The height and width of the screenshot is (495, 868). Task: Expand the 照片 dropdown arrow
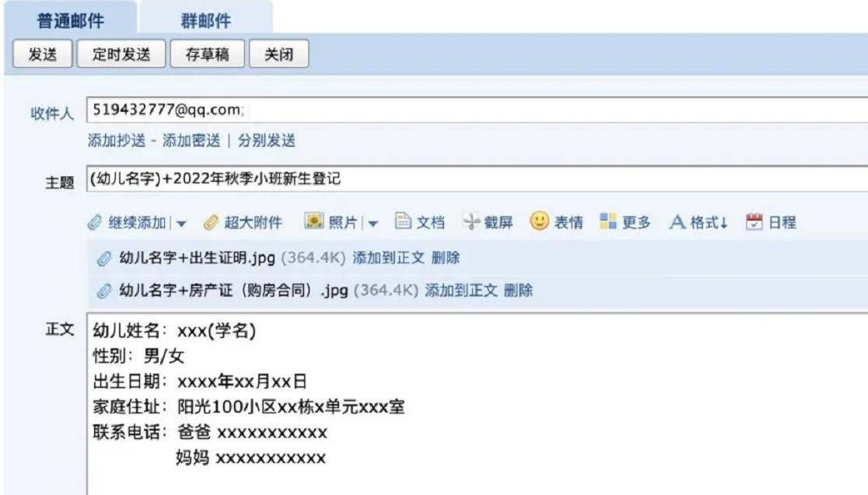tap(373, 224)
